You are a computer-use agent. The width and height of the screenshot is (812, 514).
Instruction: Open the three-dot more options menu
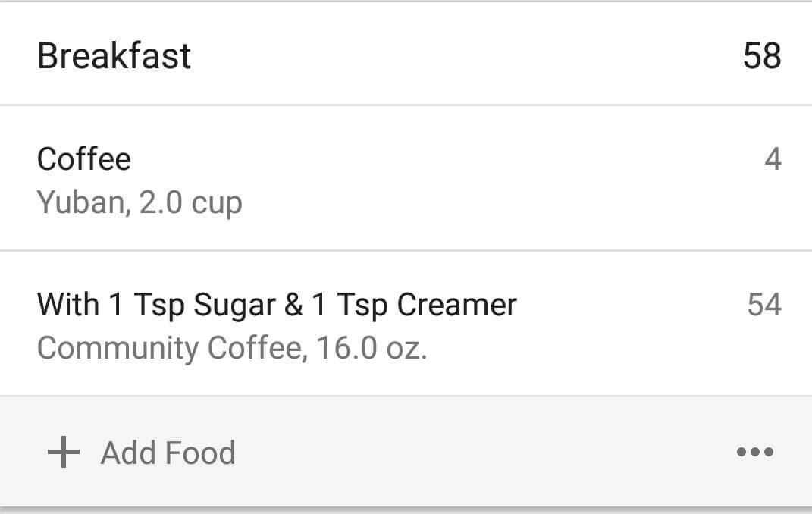[755, 452]
